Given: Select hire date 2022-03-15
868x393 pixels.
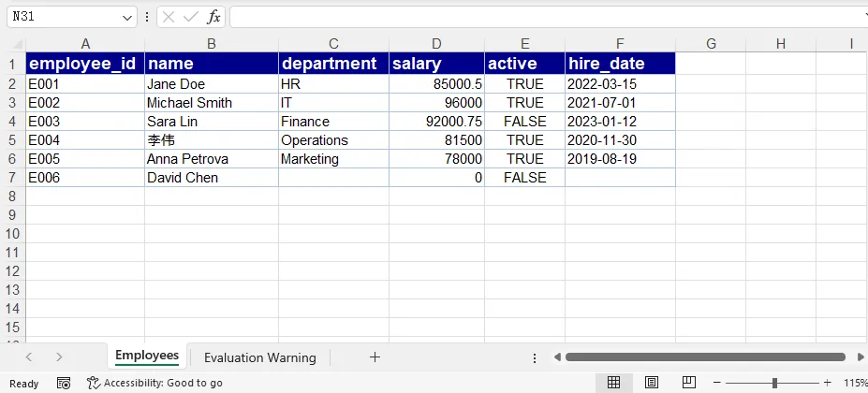Looking at the screenshot, I should (x=620, y=84).
